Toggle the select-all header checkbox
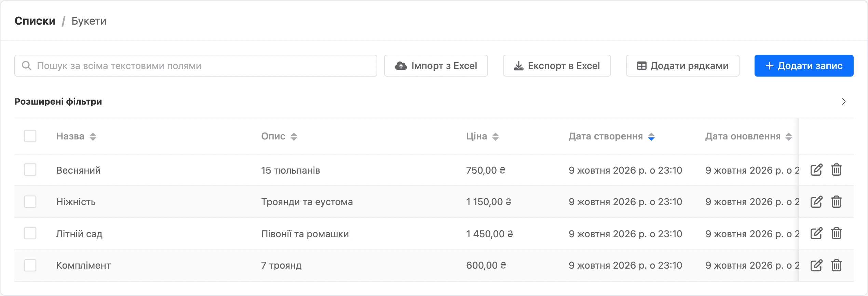This screenshot has height=296, width=868. [x=30, y=136]
